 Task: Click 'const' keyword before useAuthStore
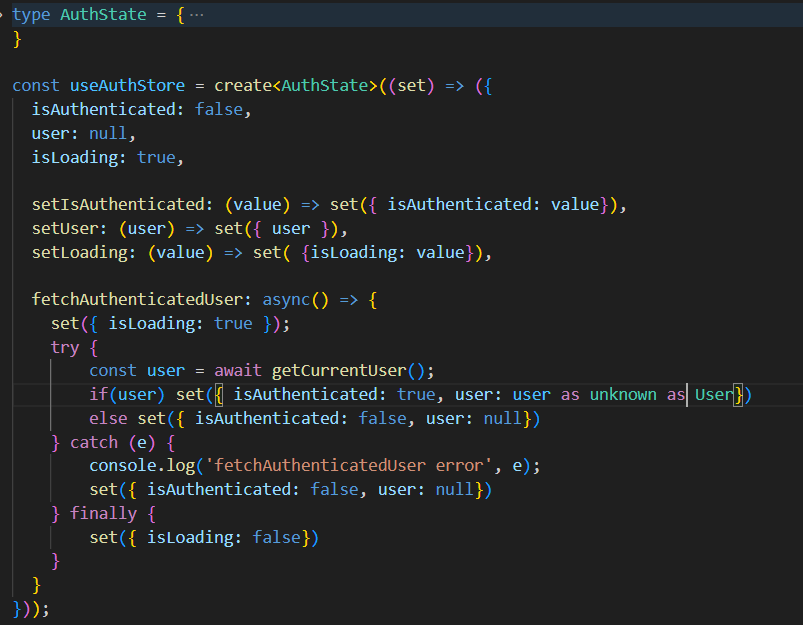(x=36, y=85)
